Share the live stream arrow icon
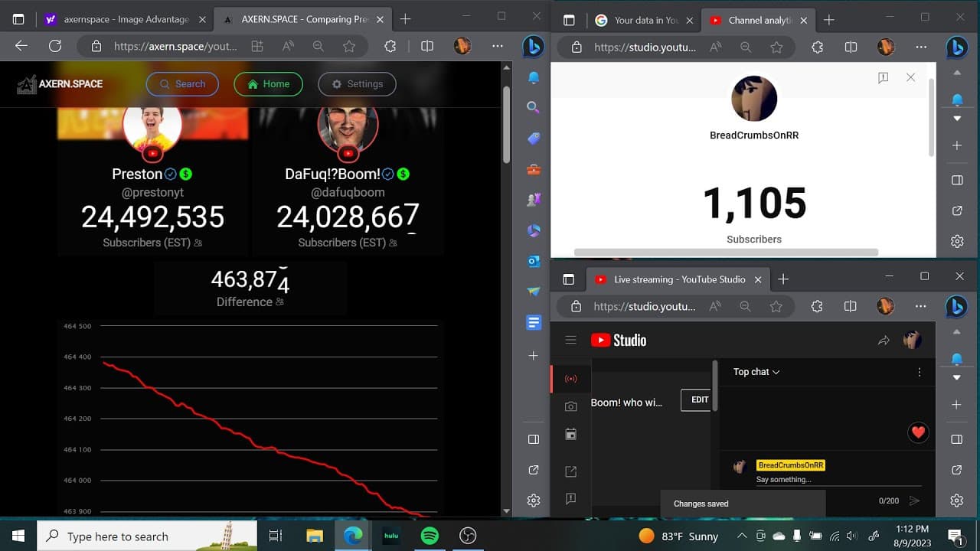 (884, 341)
